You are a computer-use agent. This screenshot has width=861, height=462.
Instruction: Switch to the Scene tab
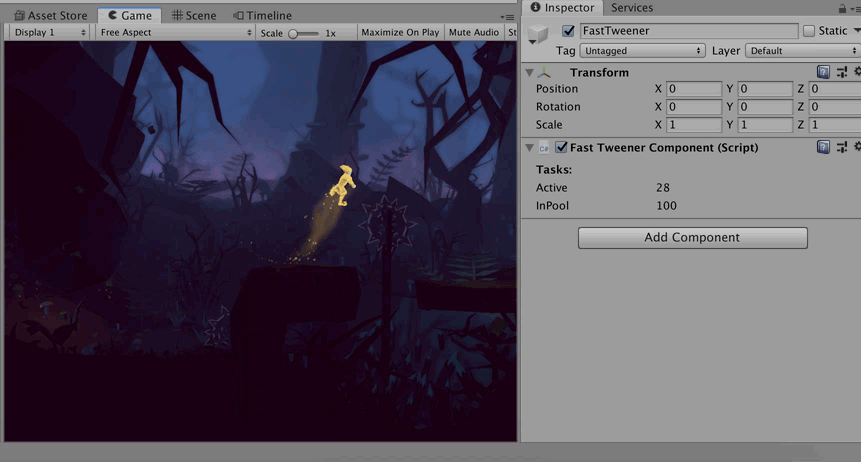click(194, 15)
